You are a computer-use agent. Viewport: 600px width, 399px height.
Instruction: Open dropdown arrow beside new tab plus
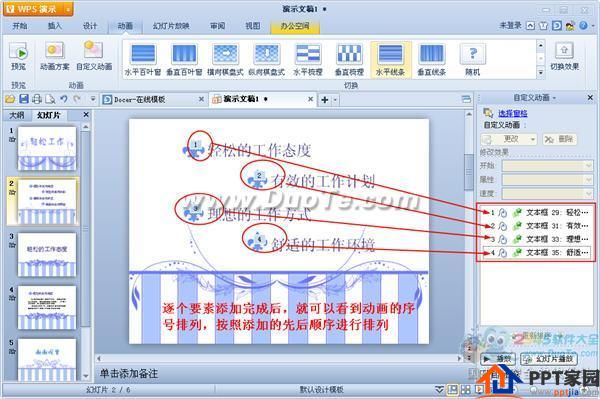click(335, 100)
